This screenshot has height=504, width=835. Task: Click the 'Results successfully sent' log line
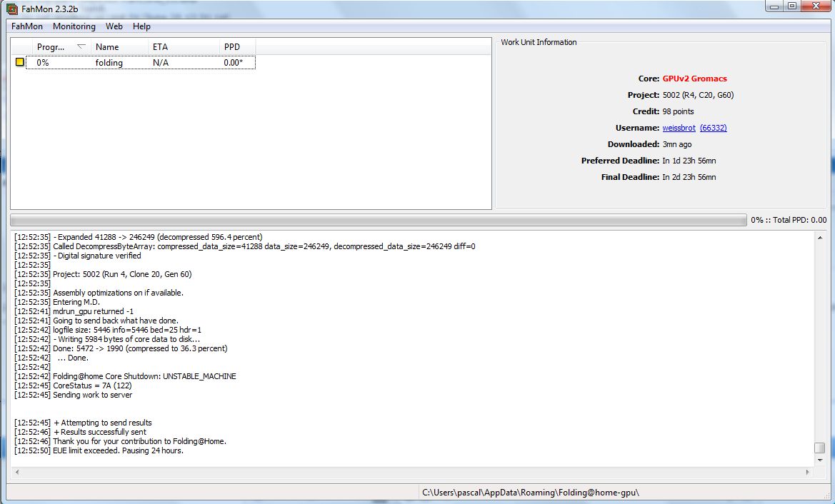81,432
